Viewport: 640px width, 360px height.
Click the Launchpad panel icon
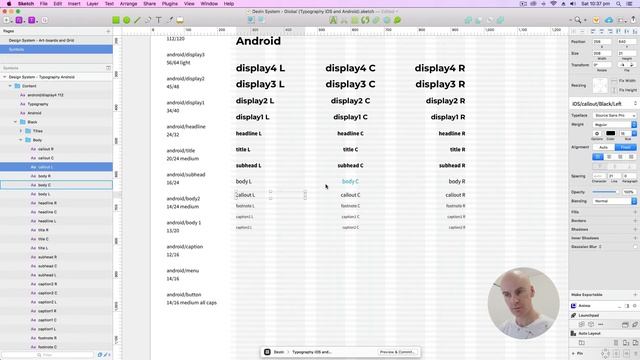click(573, 316)
